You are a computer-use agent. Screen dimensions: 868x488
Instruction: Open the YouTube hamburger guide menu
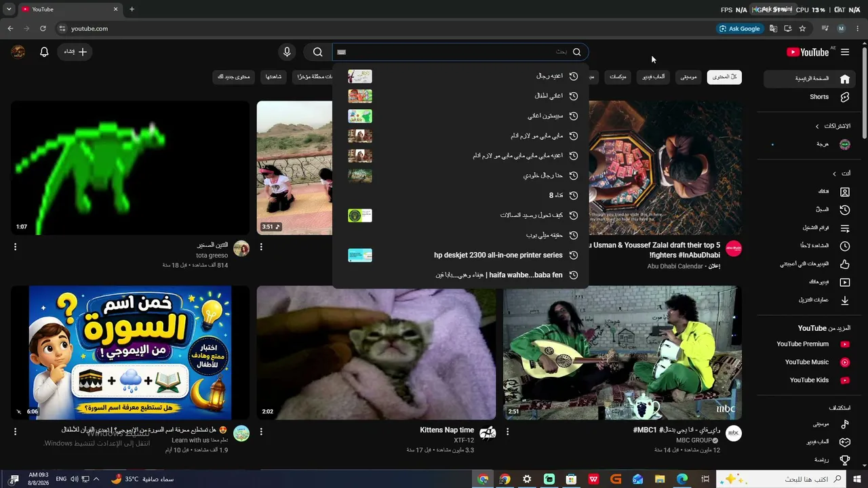[x=845, y=52]
